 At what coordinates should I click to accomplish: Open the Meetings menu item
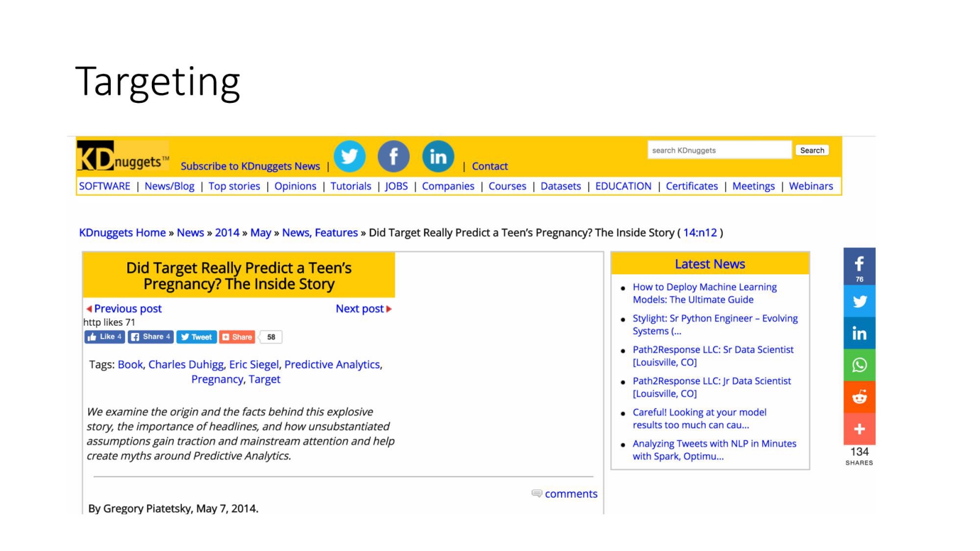[x=753, y=186]
